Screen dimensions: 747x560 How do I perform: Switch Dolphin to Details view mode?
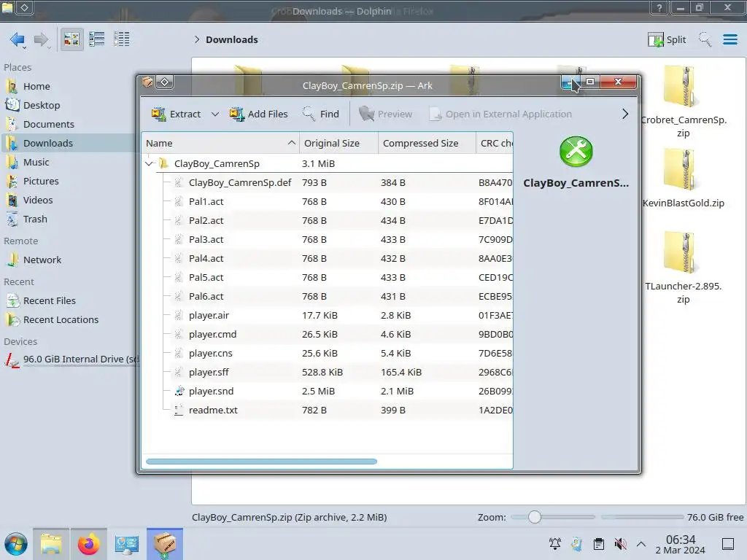(122, 39)
